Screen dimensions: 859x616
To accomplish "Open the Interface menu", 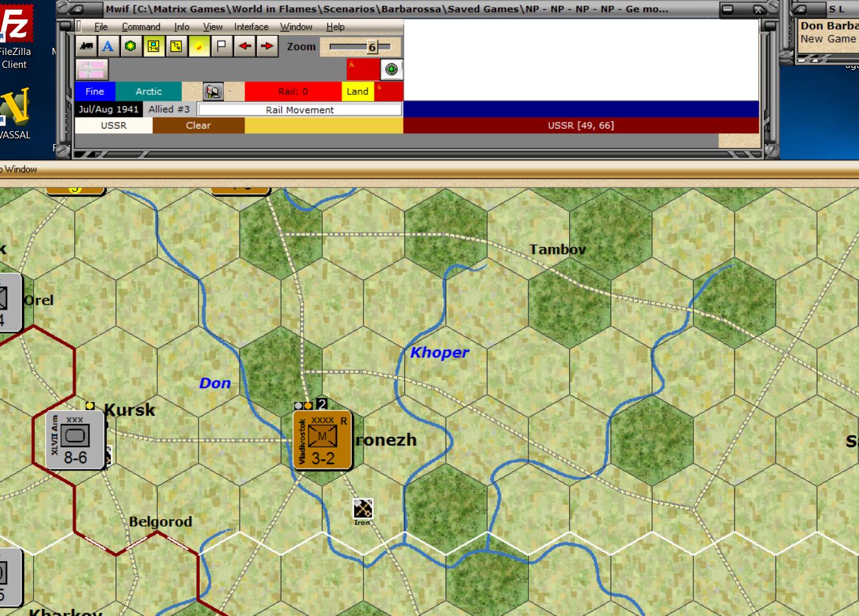I will (251, 27).
